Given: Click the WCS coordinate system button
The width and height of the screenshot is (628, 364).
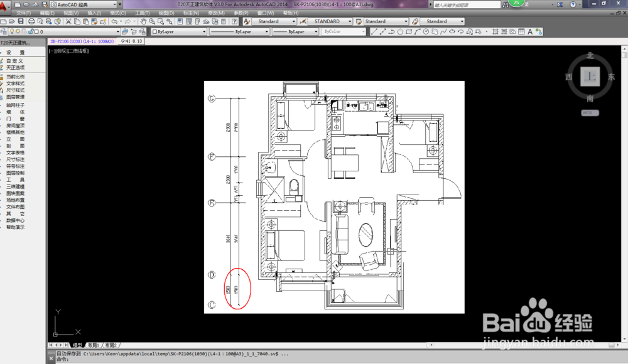Looking at the screenshot, I should [x=590, y=113].
